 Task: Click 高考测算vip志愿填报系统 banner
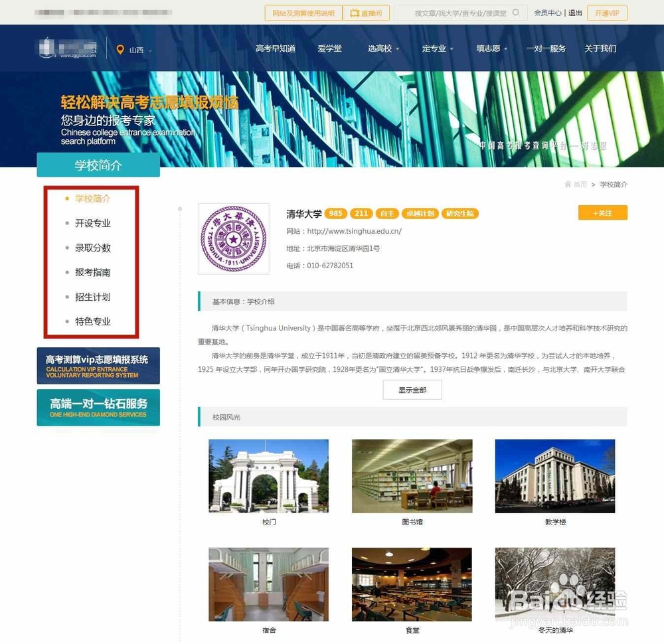pos(98,365)
